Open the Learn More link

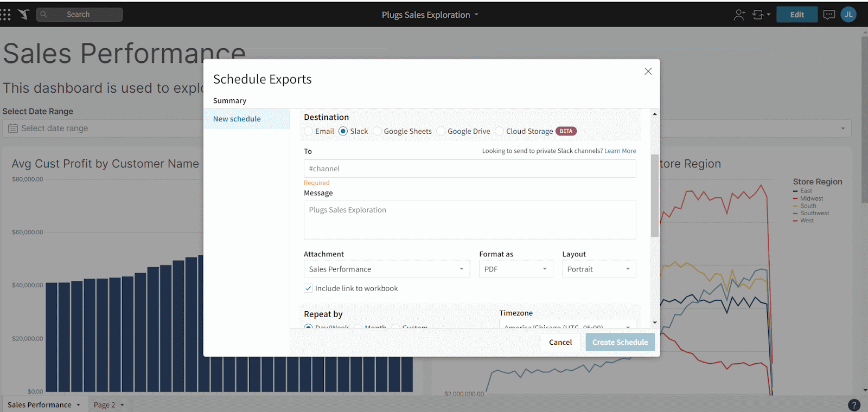click(620, 151)
